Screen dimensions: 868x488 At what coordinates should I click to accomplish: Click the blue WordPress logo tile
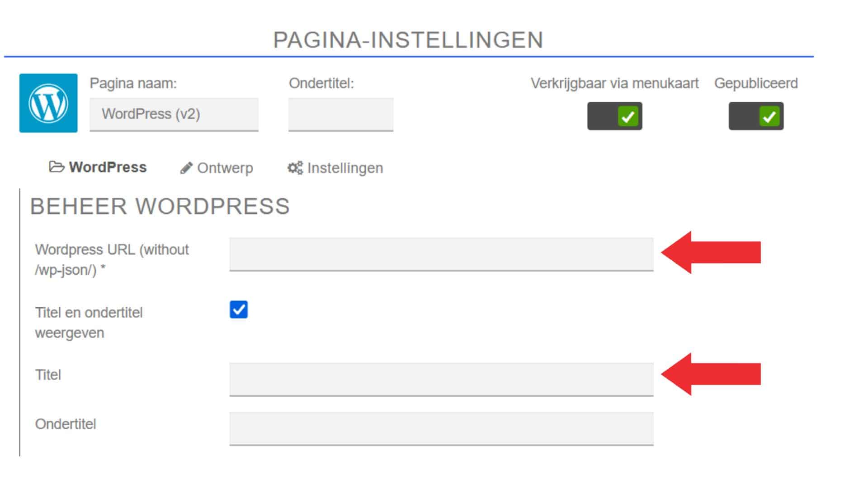tap(48, 103)
